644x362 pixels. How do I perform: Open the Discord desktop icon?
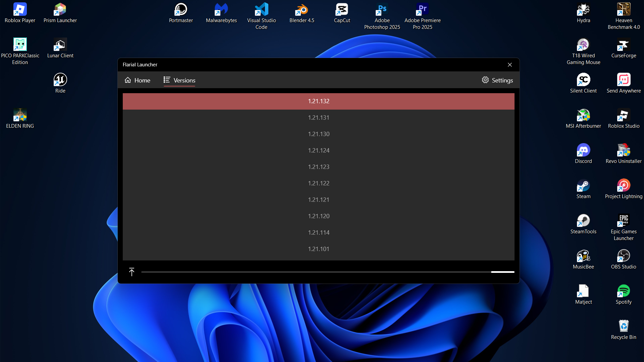pyautogui.click(x=583, y=150)
